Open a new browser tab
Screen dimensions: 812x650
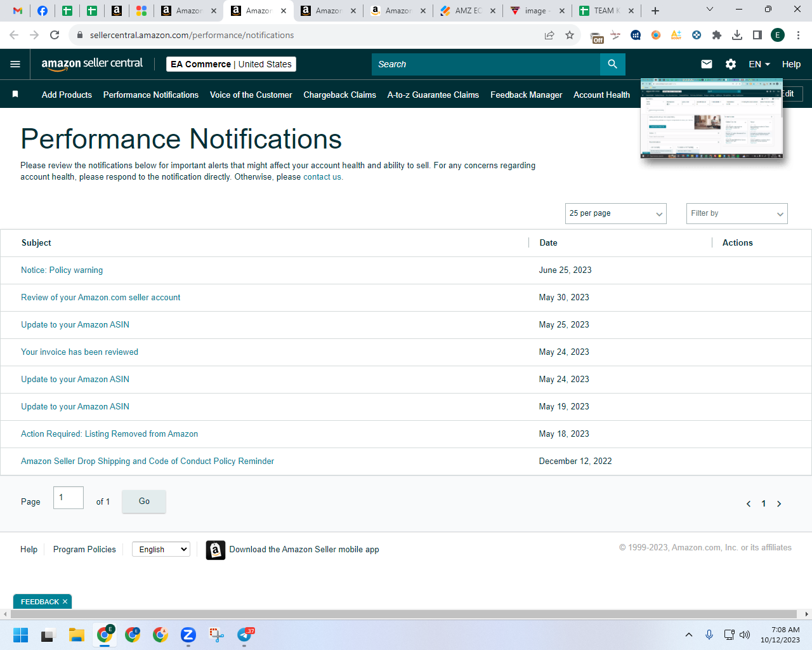coord(655,11)
